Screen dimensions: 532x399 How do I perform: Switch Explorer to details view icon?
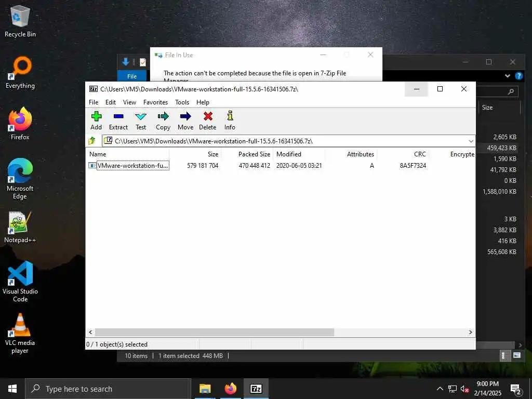504,355
